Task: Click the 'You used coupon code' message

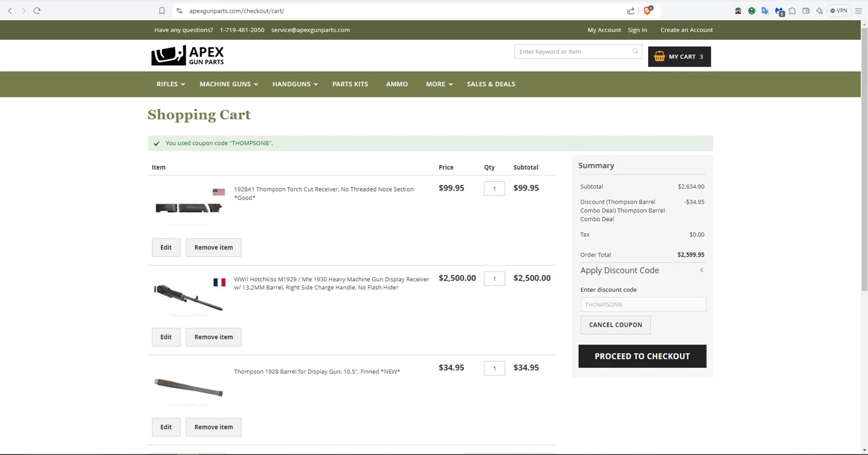Action: point(219,143)
